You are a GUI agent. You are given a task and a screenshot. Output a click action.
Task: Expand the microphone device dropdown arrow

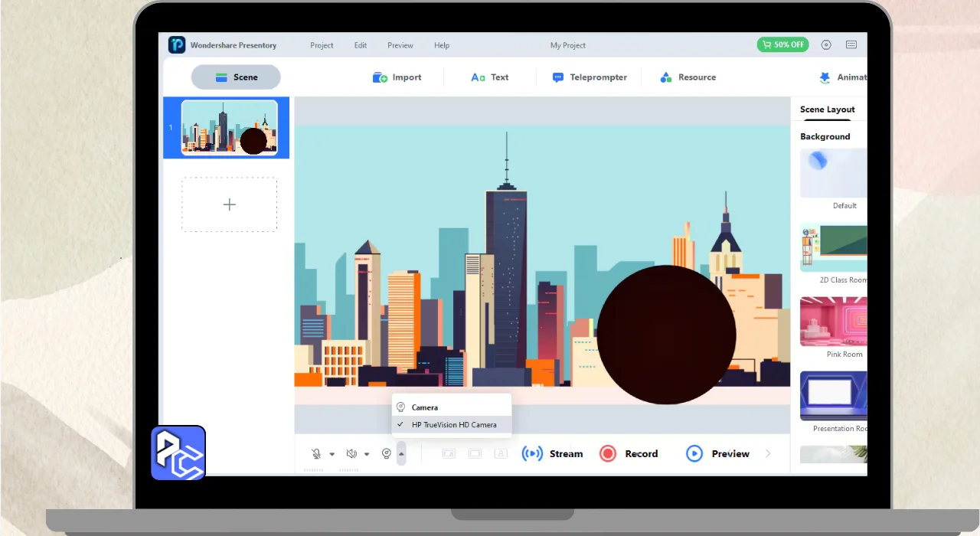point(332,454)
